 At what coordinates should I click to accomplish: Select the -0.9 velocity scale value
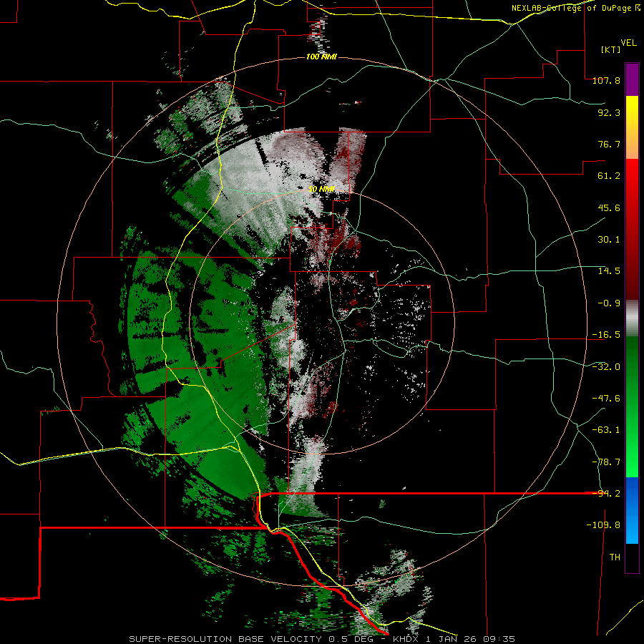pos(609,303)
